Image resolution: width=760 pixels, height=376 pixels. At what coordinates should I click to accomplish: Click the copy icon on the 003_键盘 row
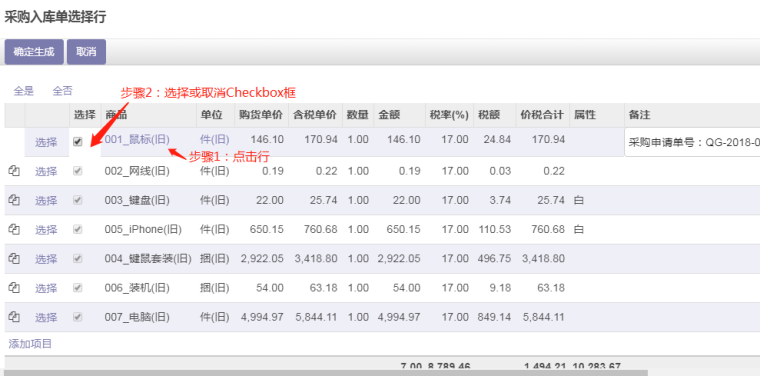pyautogui.click(x=14, y=200)
